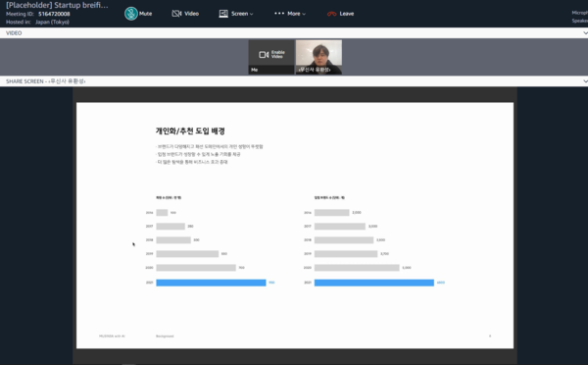Click the slide page number in footer
Image resolution: width=588 pixels, height=365 pixels.
(x=490, y=337)
